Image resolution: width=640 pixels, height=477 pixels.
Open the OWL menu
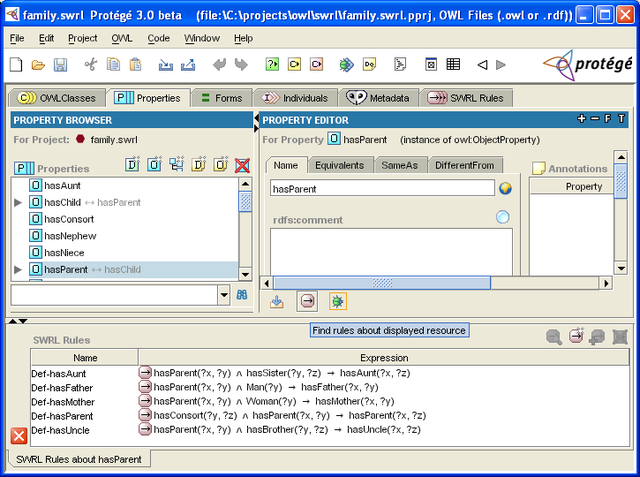122,38
